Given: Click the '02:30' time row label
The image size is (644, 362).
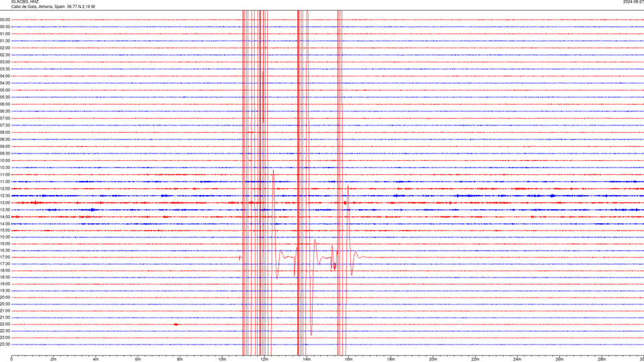Looking at the screenshot, I should [5, 55].
